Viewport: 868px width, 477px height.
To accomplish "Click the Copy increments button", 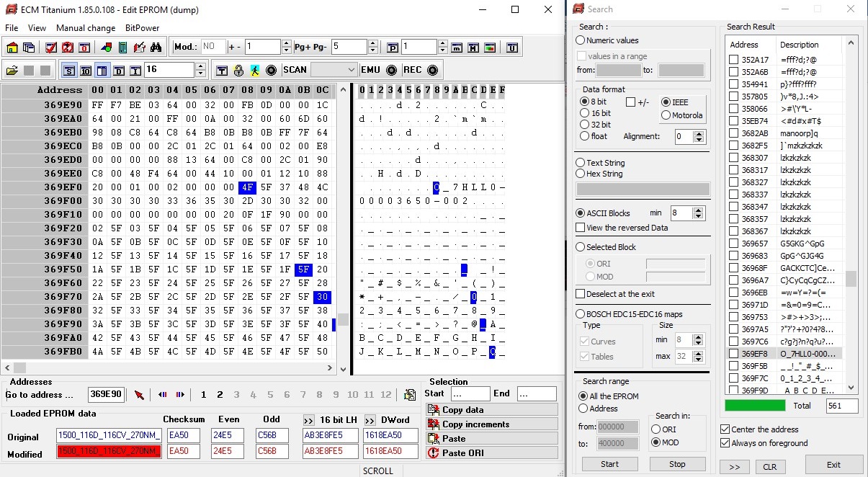I will click(491, 424).
